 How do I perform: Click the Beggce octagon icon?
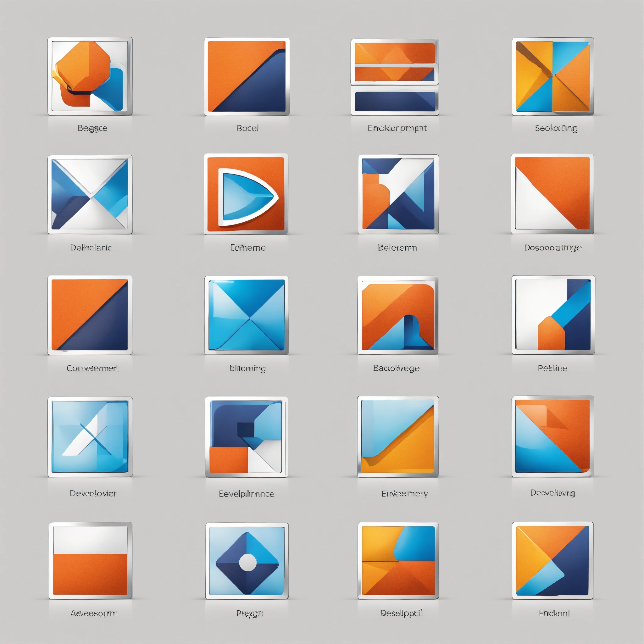pyautogui.click(x=90, y=76)
